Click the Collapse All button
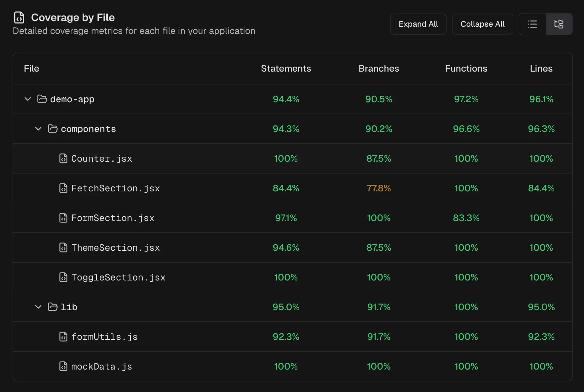This screenshot has width=584, height=392. (x=482, y=24)
